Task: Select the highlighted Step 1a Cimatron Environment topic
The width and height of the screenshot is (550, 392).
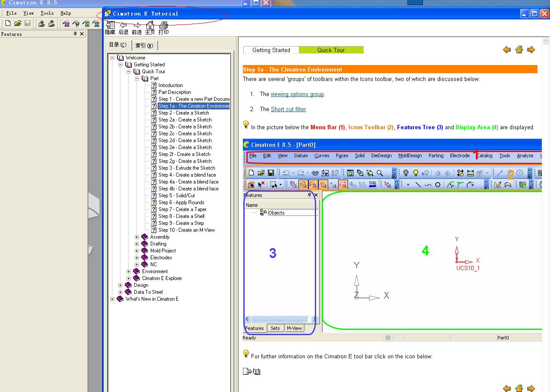Action: point(194,106)
